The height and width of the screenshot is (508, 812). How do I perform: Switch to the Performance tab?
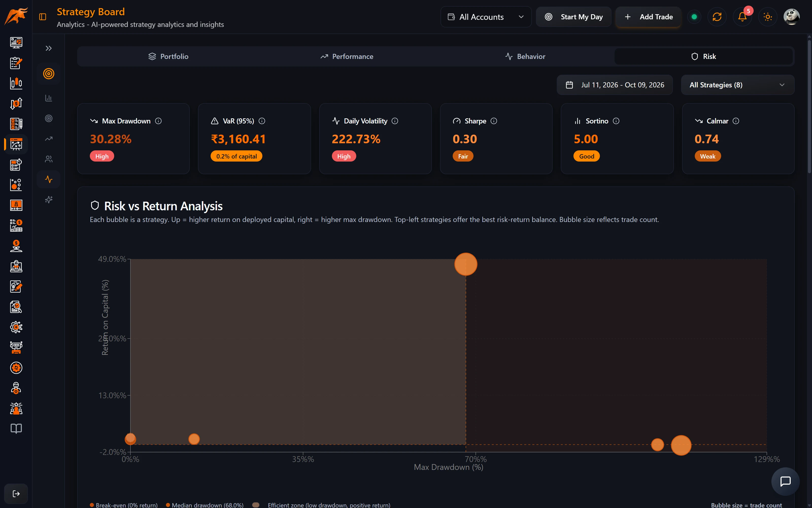(x=347, y=56)
